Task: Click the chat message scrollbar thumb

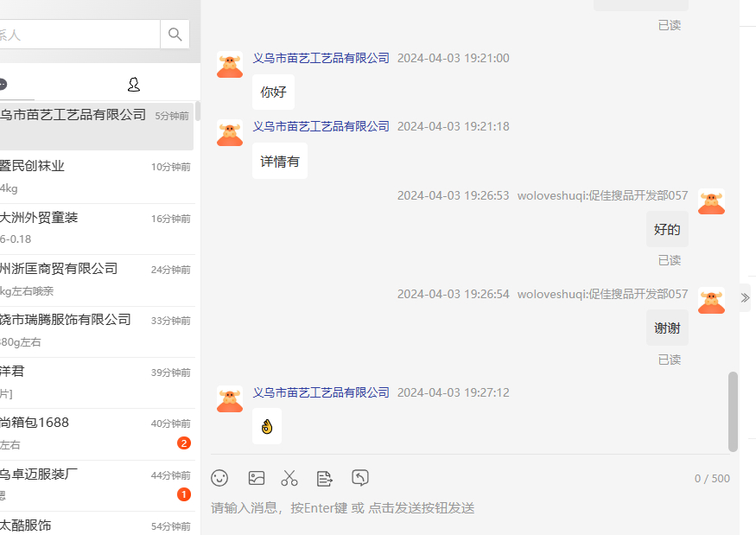Action: click(733, 411)
